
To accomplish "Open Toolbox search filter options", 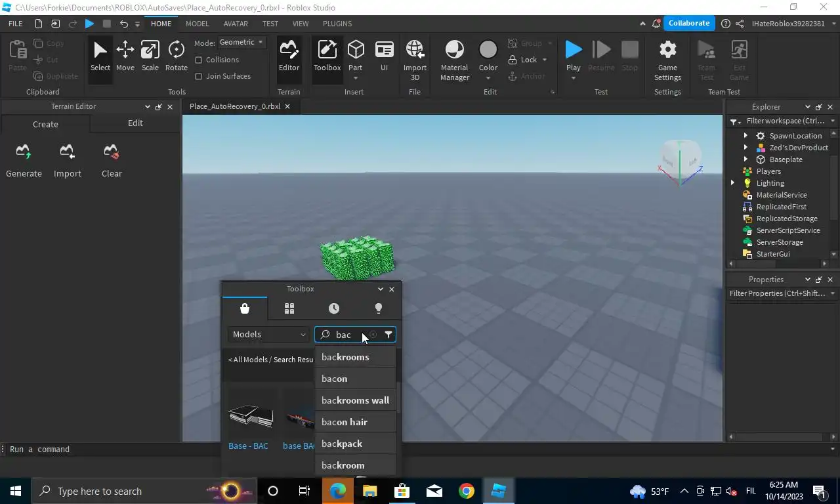I will pos(388,335).
